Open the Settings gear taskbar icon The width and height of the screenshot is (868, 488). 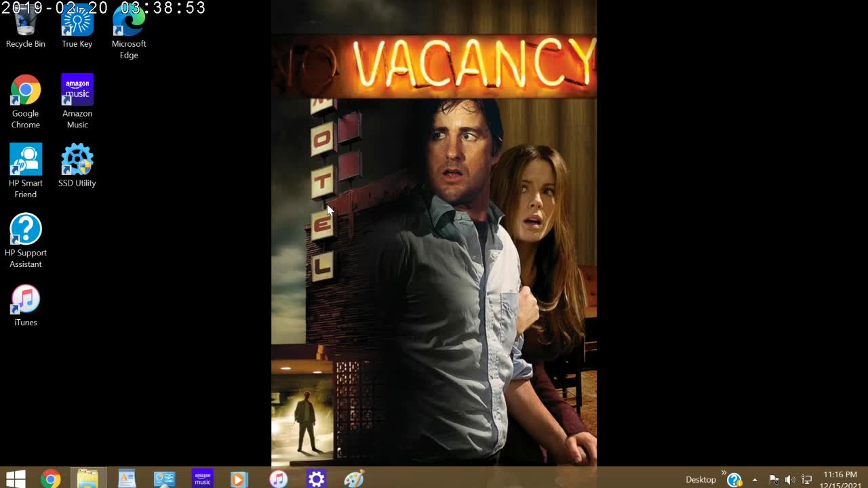317,479
